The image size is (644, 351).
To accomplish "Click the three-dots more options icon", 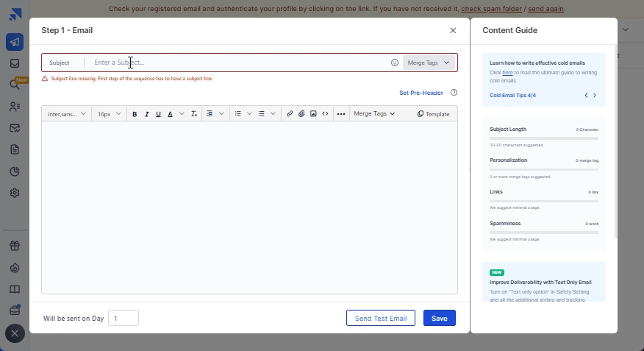I will tap(340, 114).
